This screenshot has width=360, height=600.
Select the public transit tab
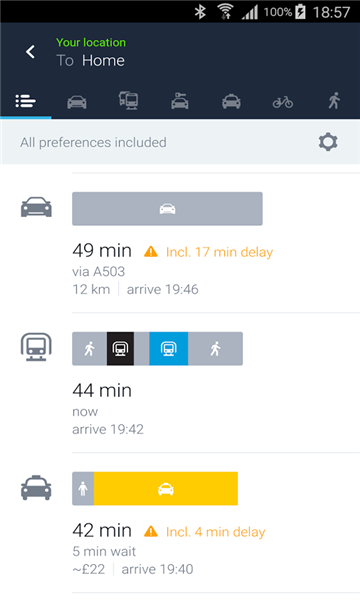129,101
